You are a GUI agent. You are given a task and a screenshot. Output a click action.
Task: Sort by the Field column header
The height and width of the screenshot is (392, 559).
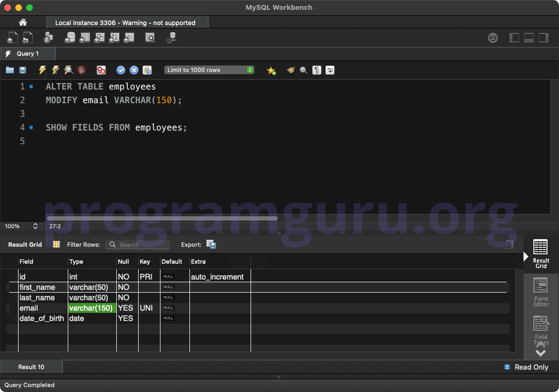point(43,262)
